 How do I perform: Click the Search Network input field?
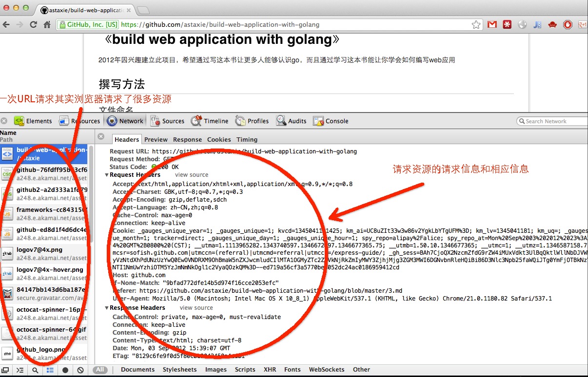pyautogui.click(x=553, y=121)
